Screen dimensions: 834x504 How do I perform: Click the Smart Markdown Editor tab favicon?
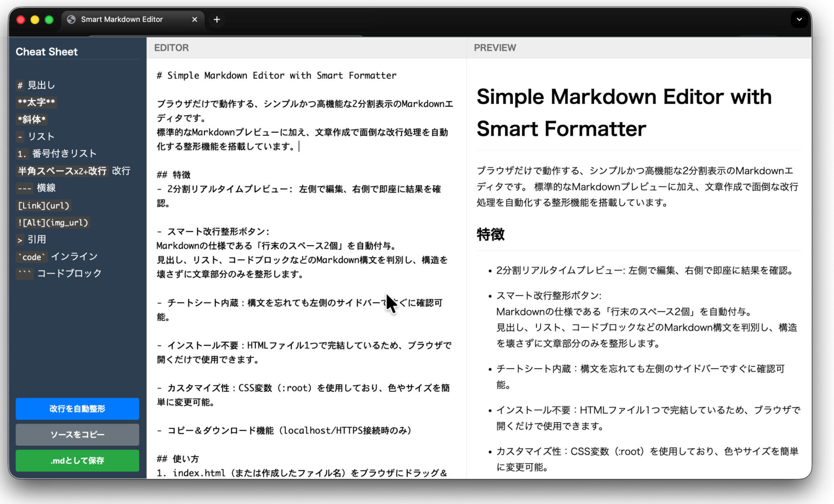tap(72, 19)
